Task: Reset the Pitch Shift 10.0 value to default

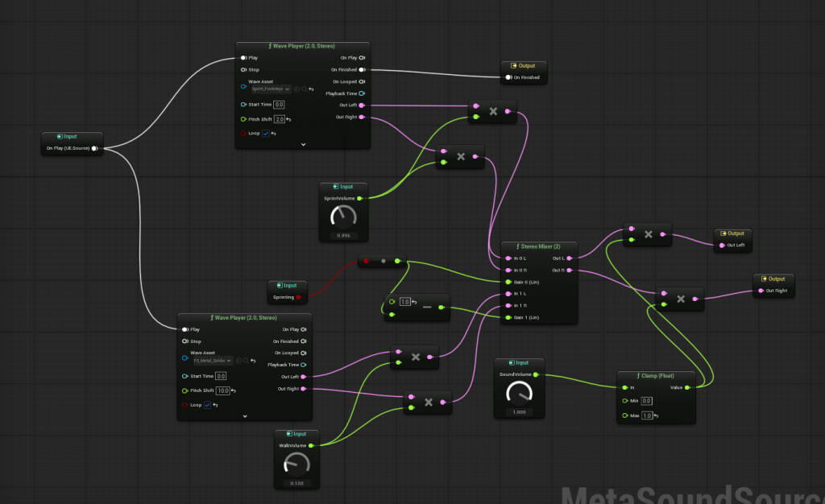Action: coord(234,390)
